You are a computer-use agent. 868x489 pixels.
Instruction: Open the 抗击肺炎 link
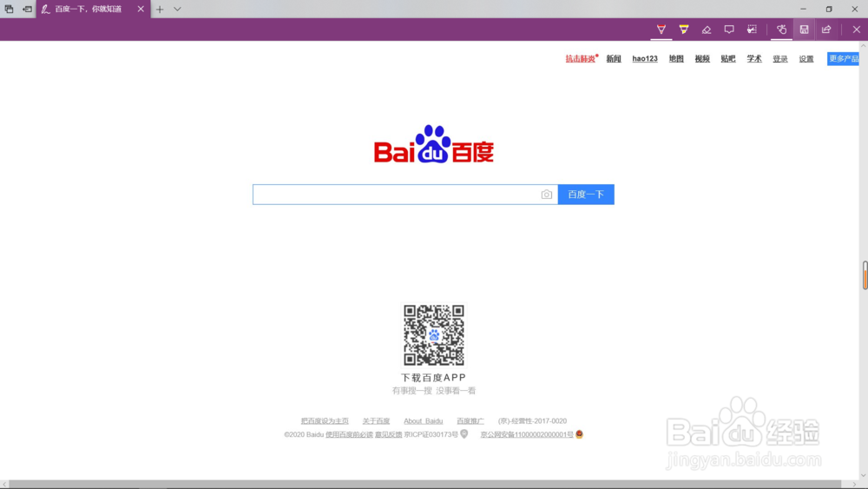coord(582,59)
